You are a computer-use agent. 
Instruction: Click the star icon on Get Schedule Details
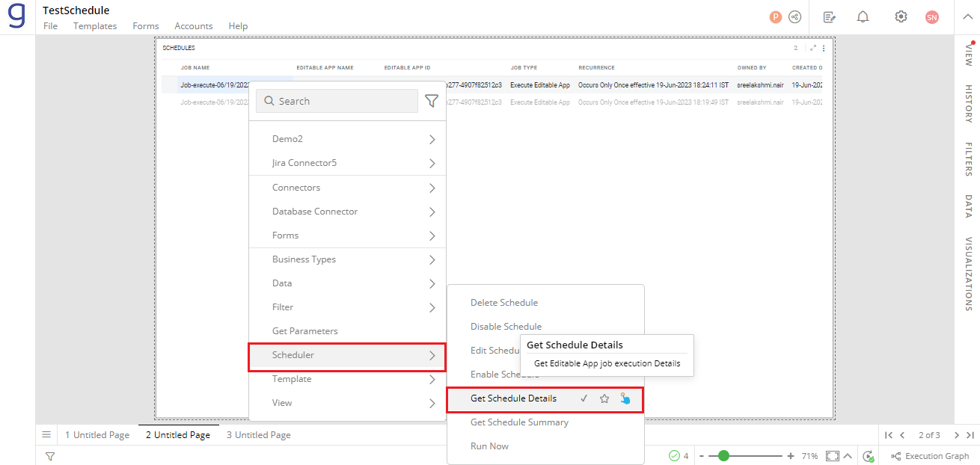point(604,398)
